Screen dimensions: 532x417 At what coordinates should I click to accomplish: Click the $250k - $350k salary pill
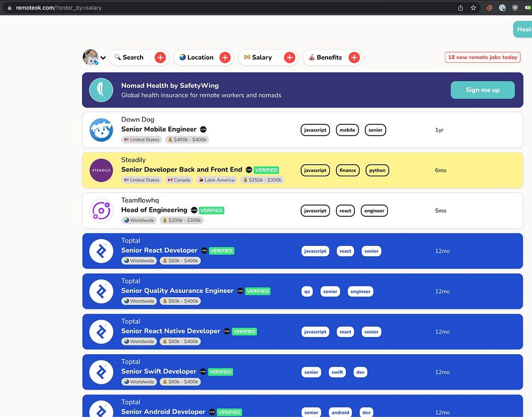click(x=262, y=180)
